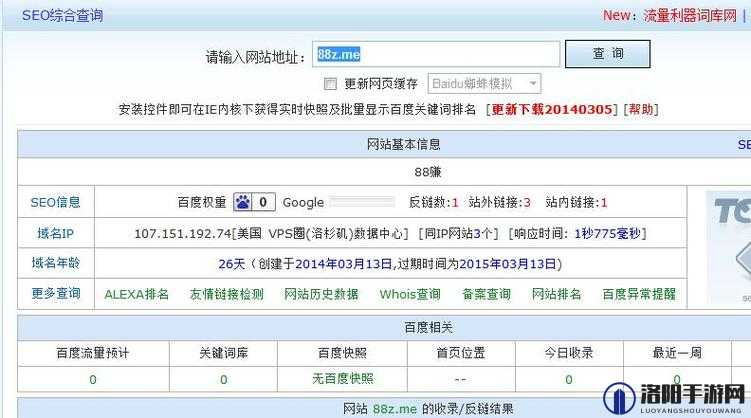Open the Baidu蜘蛛模拟 dropdown
751x418 pixels.
tap(484, 84)
